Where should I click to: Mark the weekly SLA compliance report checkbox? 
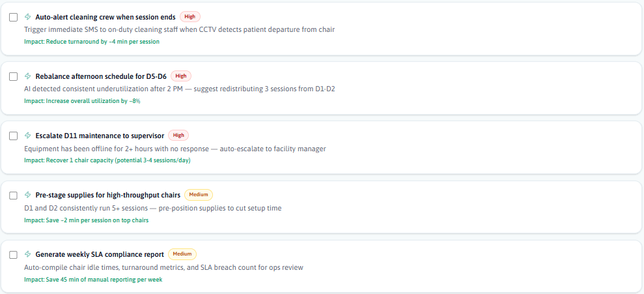[14, 255]
